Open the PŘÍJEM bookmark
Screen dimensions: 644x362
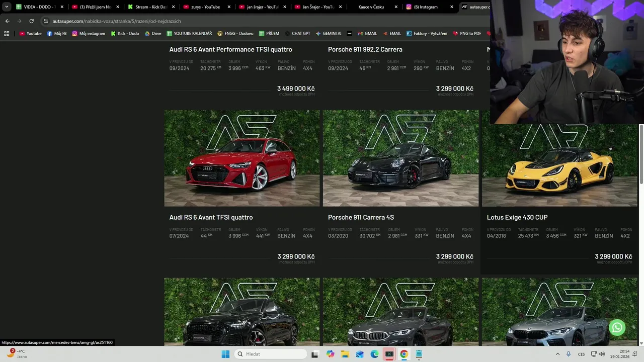click(x=269, y=34)
